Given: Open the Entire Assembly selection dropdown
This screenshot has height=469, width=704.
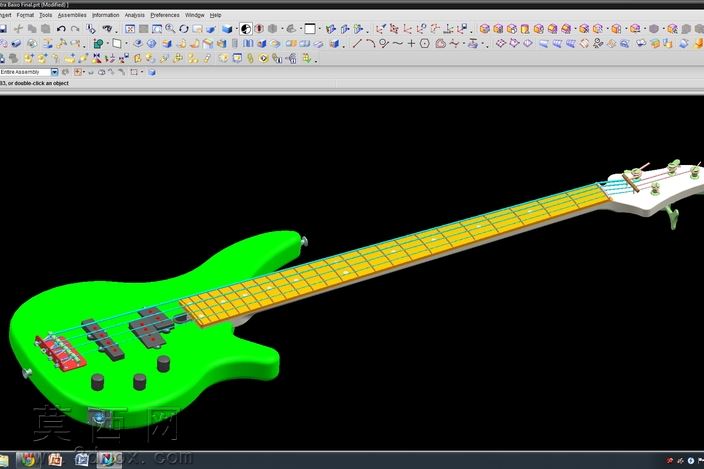Looking at the screenshot, I should 54,72.
